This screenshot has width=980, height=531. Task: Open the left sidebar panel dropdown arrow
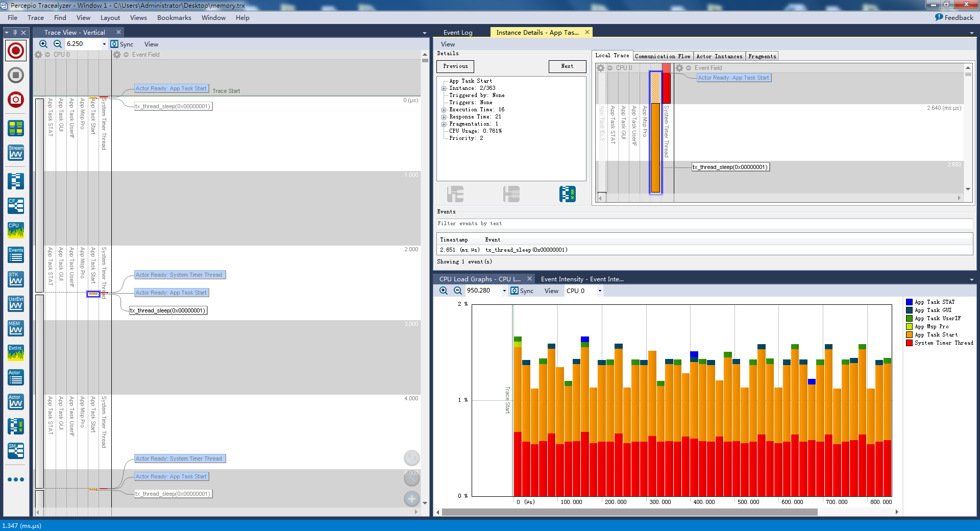7,32
